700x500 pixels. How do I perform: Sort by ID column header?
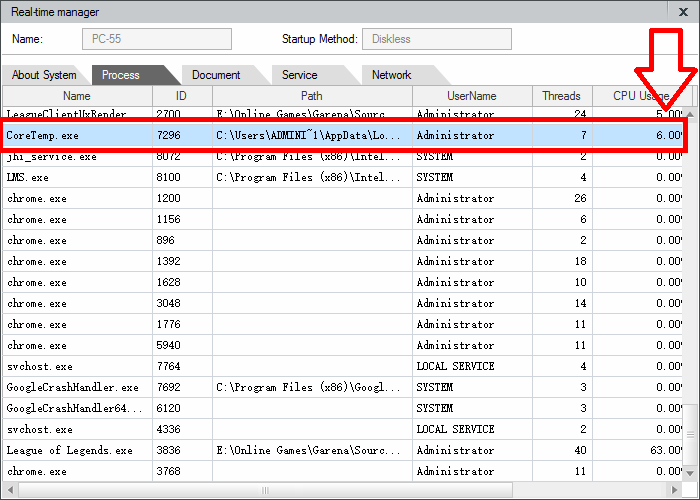(181, 96)
